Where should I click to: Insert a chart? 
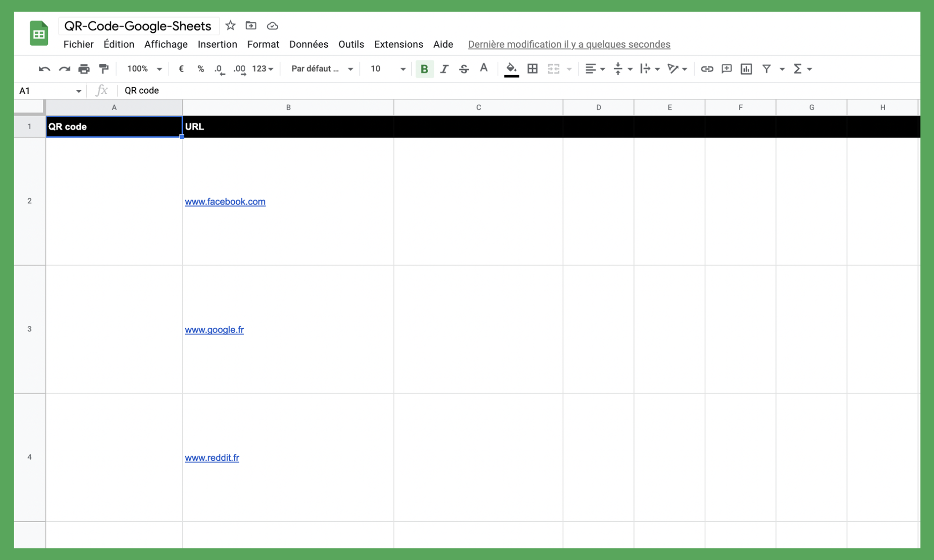(746, 69)
